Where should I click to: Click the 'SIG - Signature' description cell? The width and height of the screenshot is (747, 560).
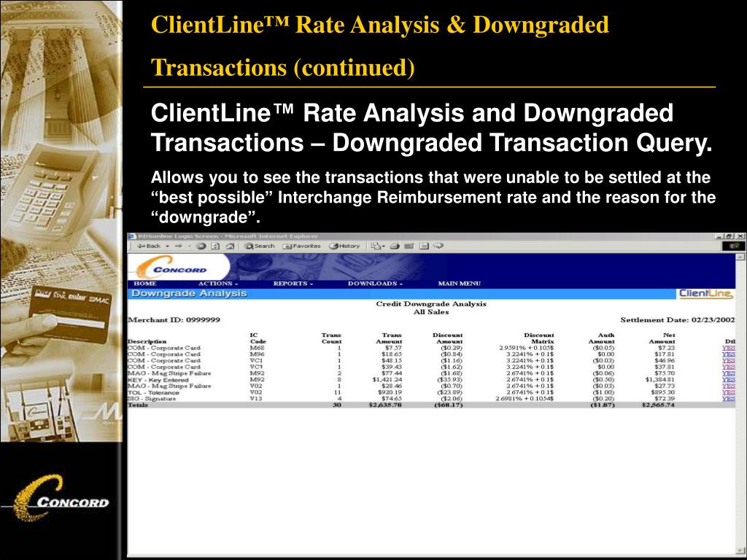click(x=152, y=399)
